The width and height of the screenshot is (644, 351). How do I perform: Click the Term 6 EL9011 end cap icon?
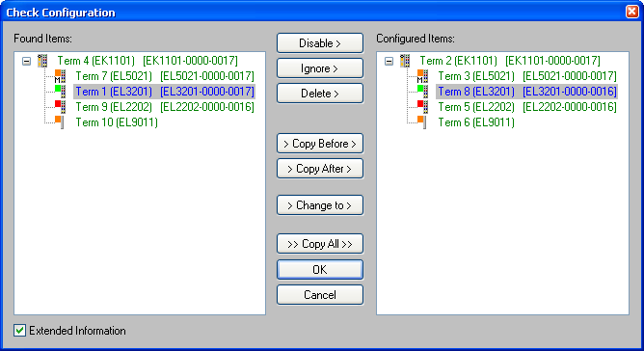coord(422,122)
